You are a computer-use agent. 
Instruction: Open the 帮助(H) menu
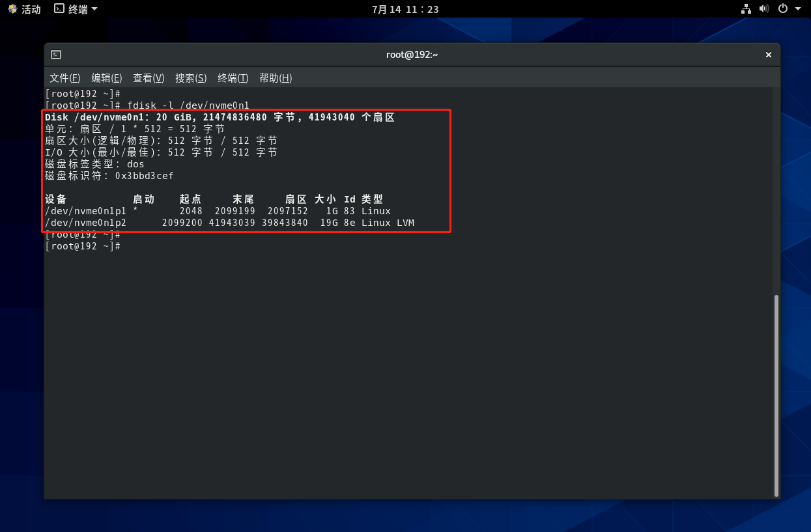coord(276,78)
